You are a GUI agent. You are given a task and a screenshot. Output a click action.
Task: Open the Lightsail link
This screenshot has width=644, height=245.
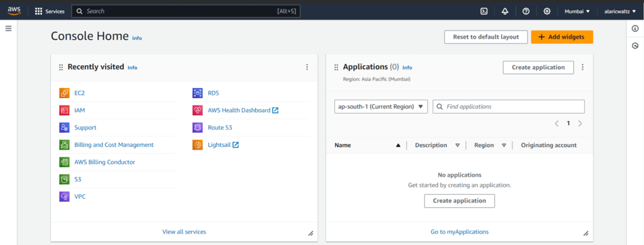pyautogui.click(x=223, y=145)
